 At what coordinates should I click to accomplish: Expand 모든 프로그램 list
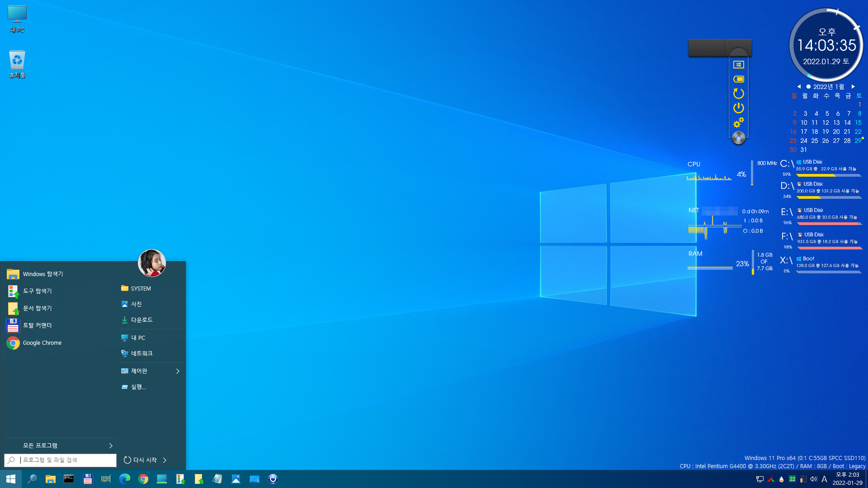click(x=60, y=446)
